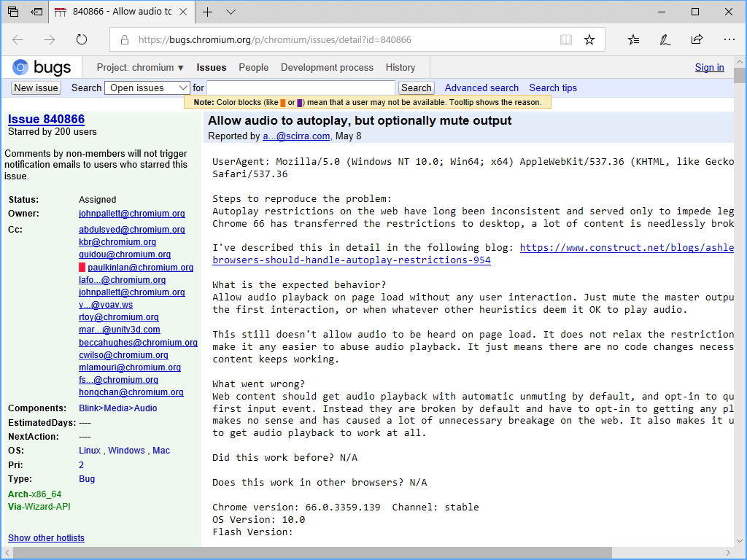
Task: Expand the Project: chromium dropdown
Action: (139, 67)
